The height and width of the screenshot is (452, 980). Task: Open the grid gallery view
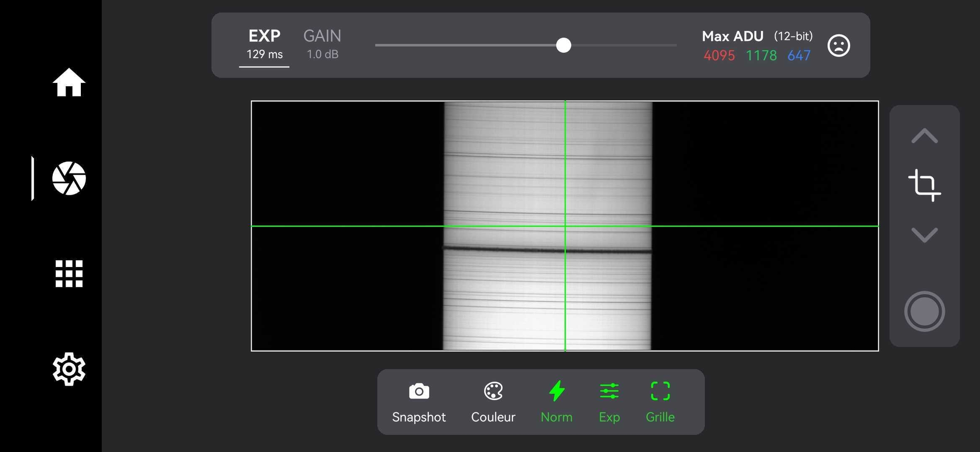pos(69,274)
